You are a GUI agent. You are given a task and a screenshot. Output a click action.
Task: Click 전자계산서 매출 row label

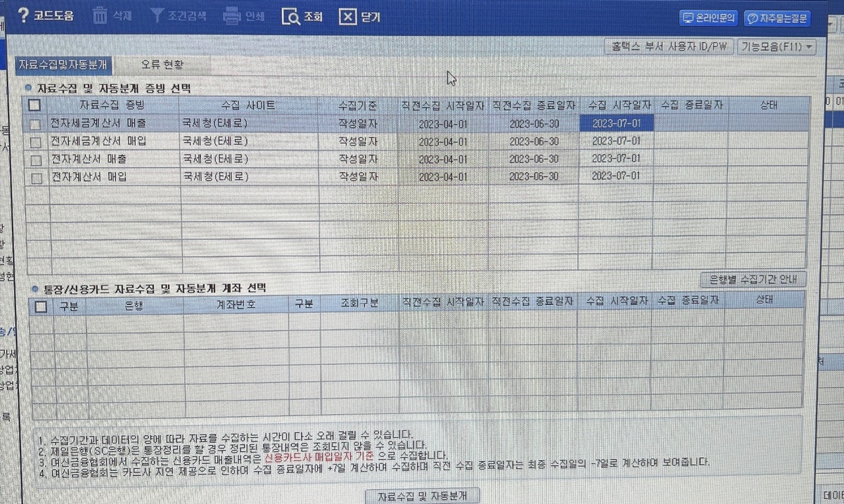[89, 160]
